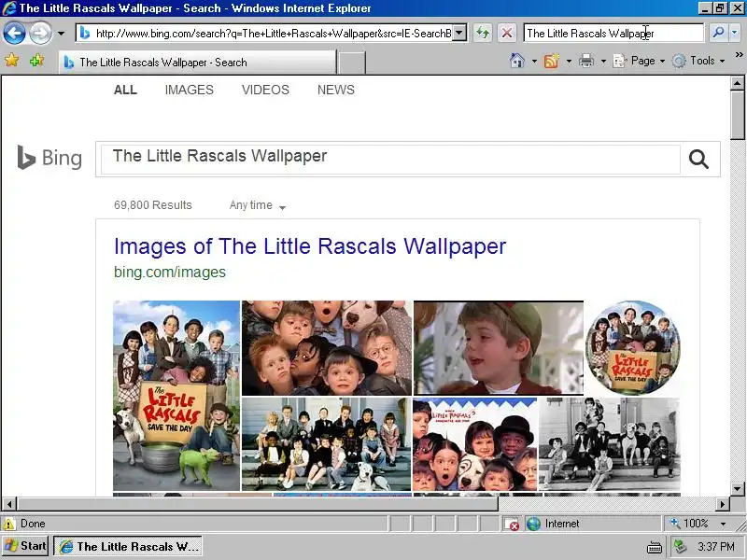Open circular Little Rascals Save the Day thumbnail
The width and height of the screenshot is (747, 560).
(x=633, y=347)
